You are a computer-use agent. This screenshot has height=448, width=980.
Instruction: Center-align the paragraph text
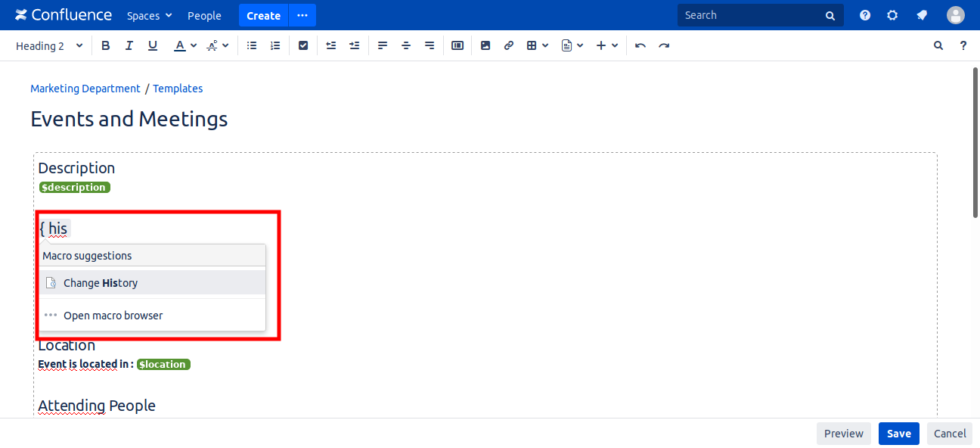coord(406,45)
